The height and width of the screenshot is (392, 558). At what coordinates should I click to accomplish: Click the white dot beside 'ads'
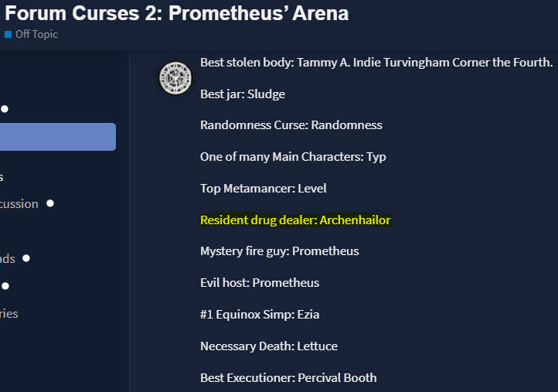[x=26, y=258]
